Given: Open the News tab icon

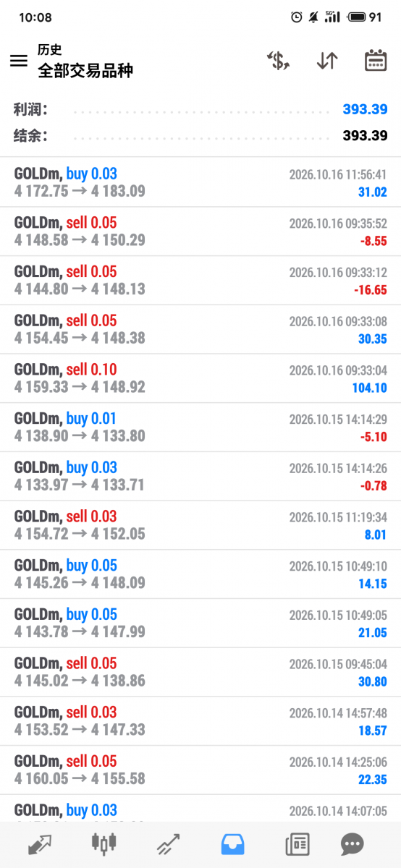Looking at the screenshot, I should pos(297,843).
